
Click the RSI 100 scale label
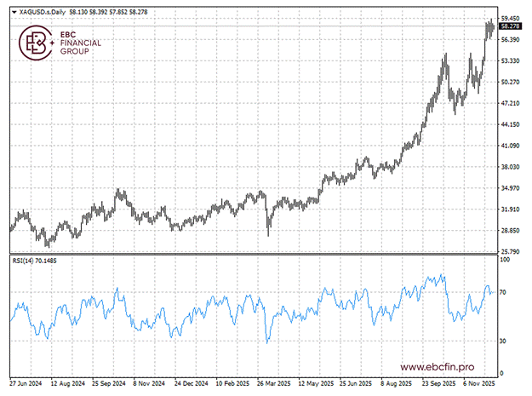coord(505,260)
